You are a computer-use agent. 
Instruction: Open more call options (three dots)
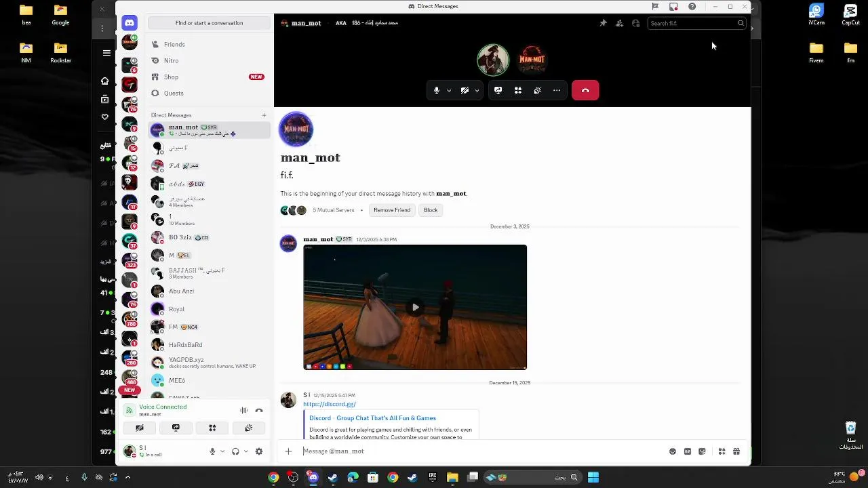(x=557, y=90)
